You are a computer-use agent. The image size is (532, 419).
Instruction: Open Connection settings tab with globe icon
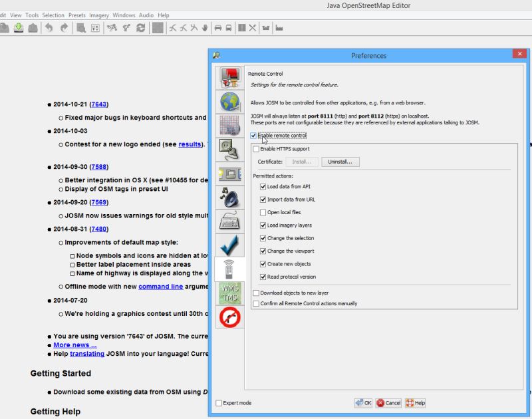point(229,102)
